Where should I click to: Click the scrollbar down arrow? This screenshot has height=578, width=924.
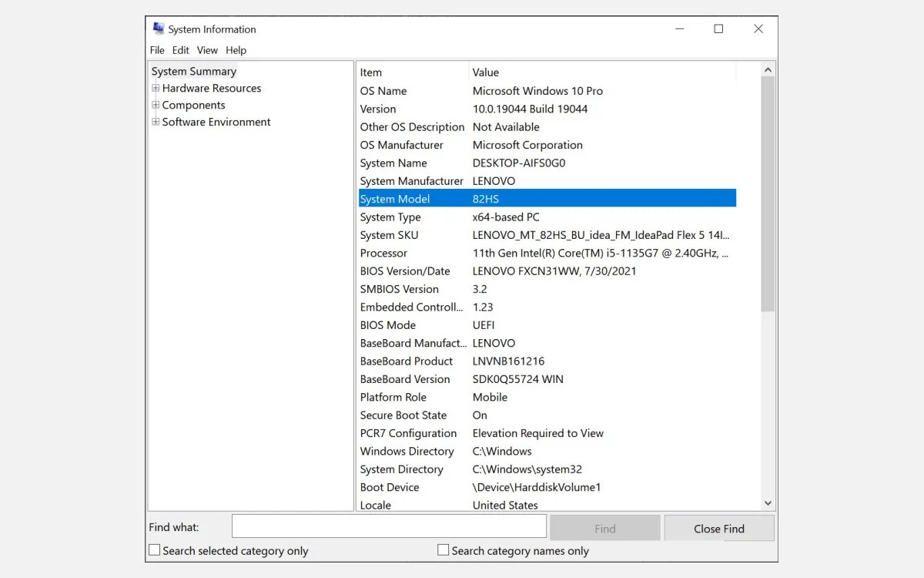(x=768, y=502)
